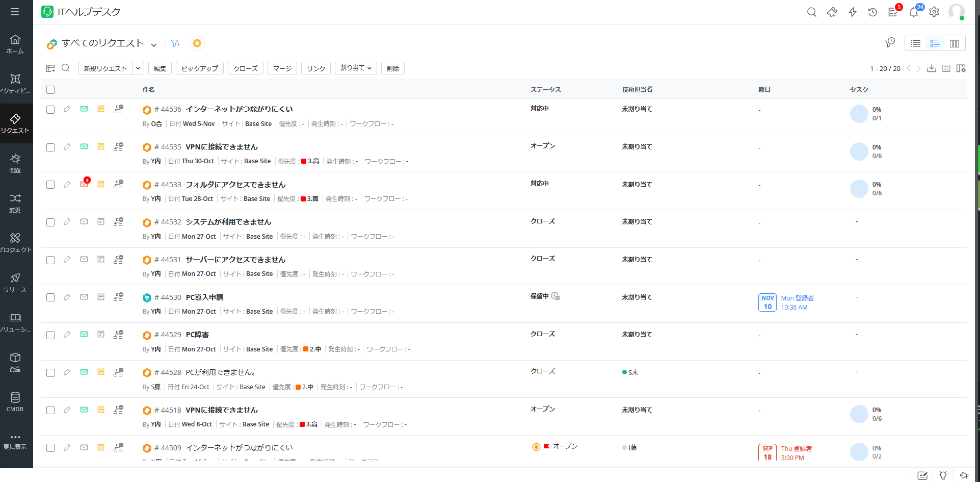Open CMDB from the sidebar
Viewport: 980px width, 482px height.
[x=15, y=401]
